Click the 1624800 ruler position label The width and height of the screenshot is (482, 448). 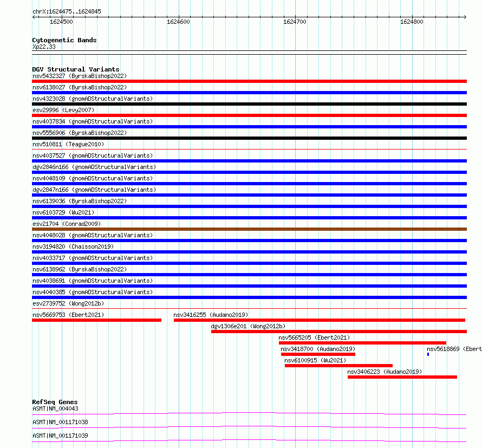tap(412, 22)
